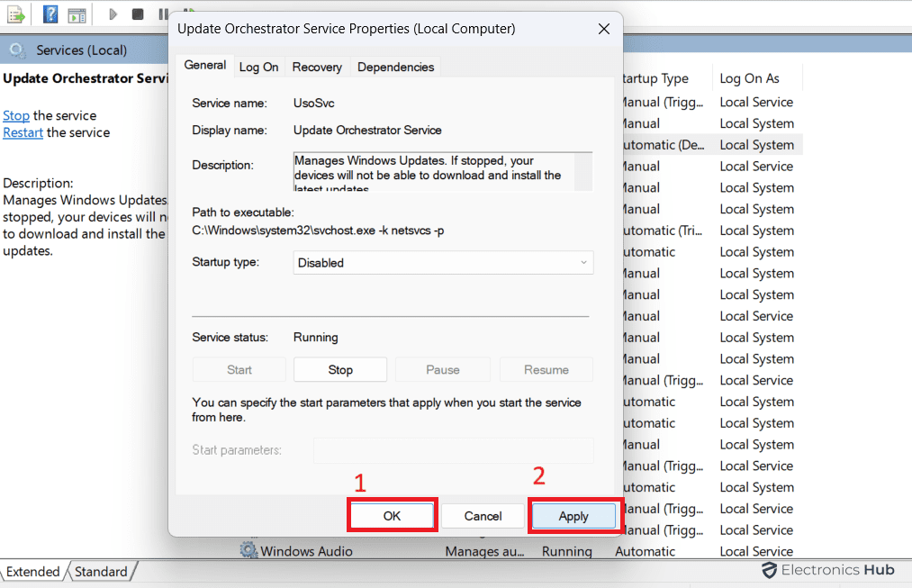The image size is (912, 588).
Task: Click the Apply button
Action: [x=573, y=516]
